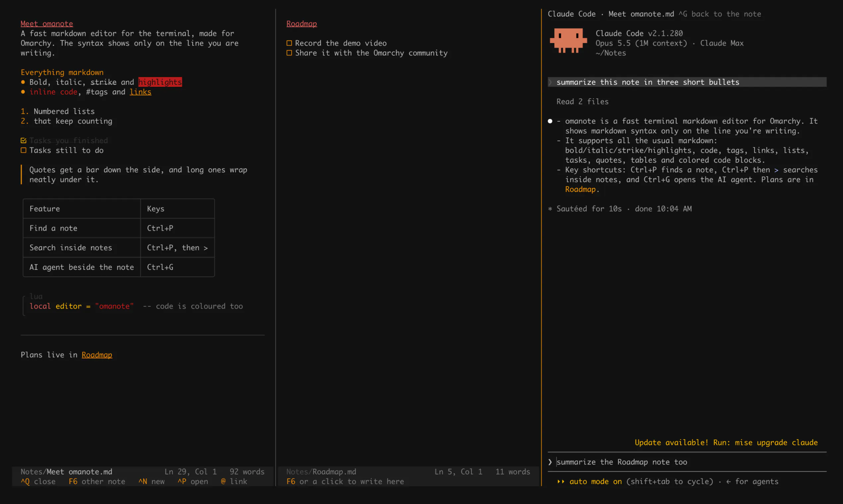Click the 'Opus 5.5 (1M context)' model label

click(x=641, y=43)
